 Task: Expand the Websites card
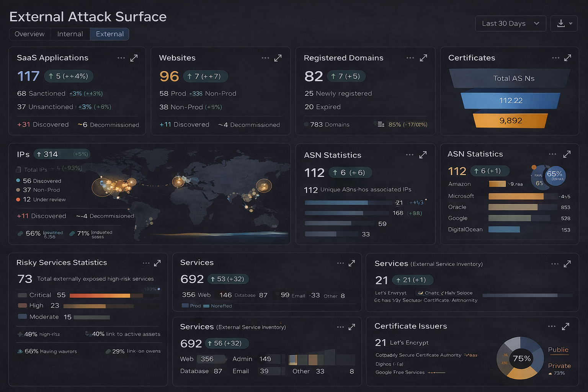278,58
